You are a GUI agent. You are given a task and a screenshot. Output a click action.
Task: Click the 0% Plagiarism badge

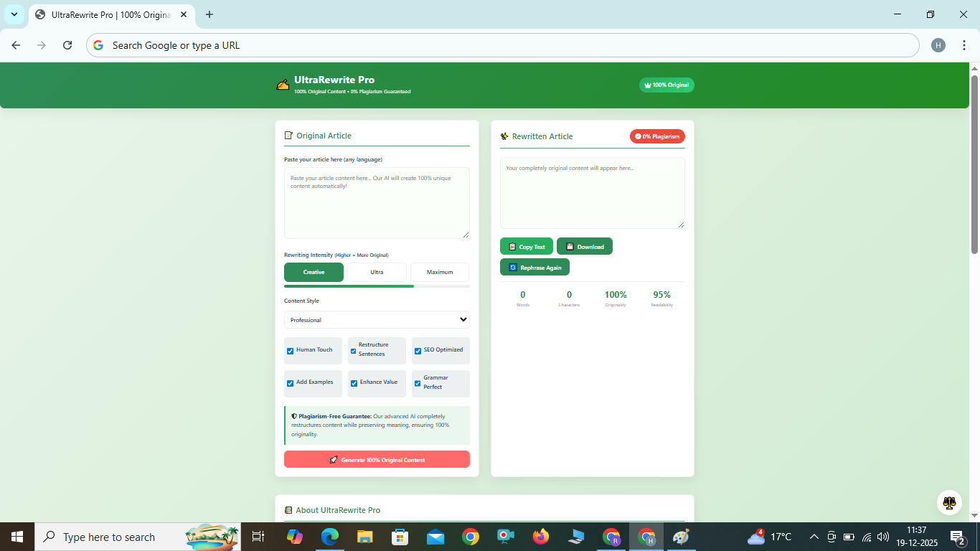tap(657, 136)
